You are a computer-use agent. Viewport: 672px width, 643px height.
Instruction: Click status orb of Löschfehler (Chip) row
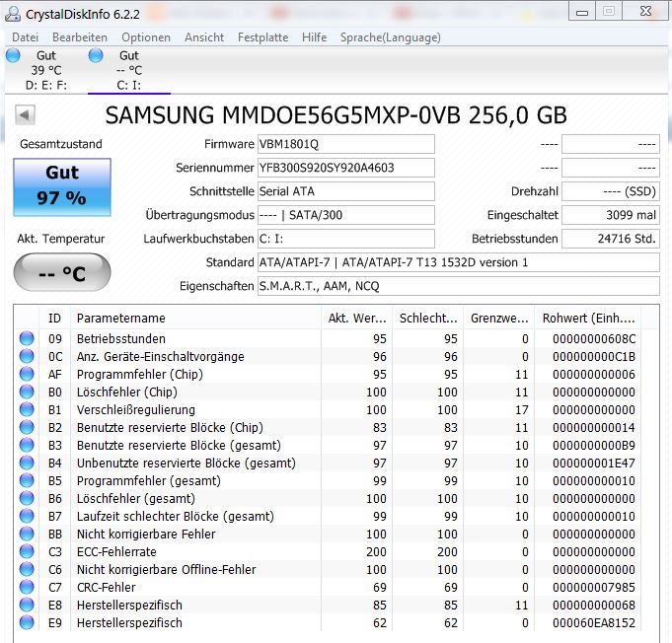27,392
